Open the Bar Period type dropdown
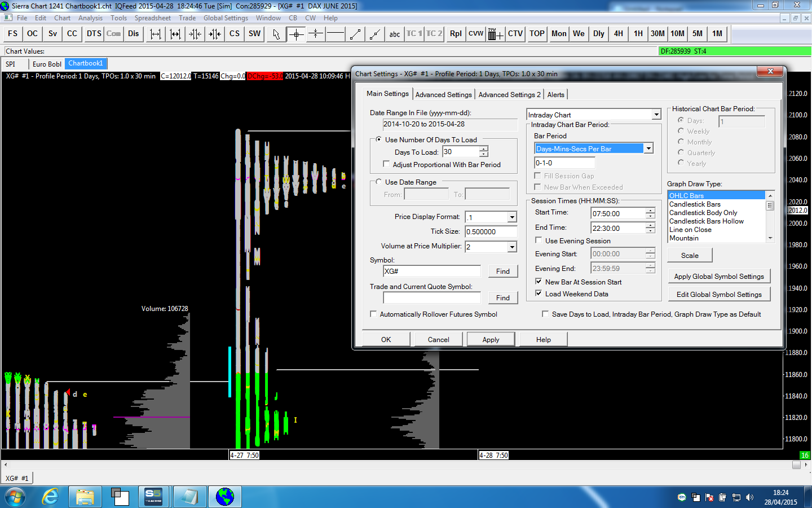The height and width of the screenshot is (508, 812). pos(648,148)
